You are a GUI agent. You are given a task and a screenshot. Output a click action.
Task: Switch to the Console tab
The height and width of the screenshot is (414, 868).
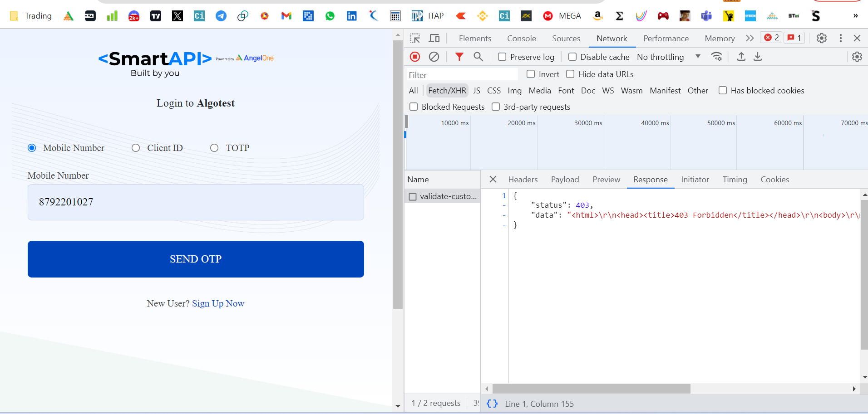point(522,39)
